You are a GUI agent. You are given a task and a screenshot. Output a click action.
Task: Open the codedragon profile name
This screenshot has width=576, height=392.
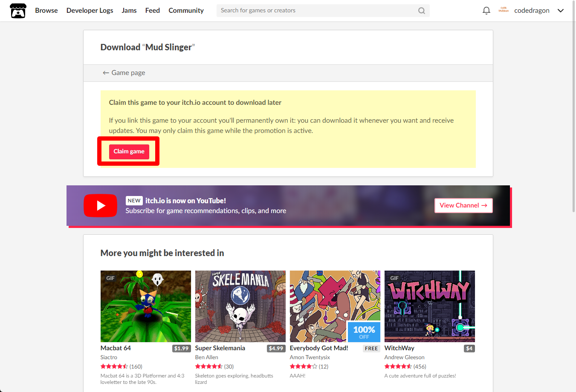(532, 11)
